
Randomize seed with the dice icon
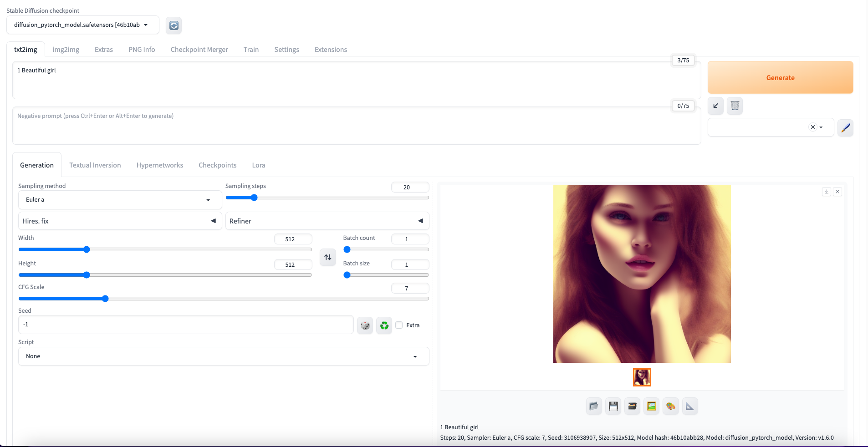point(365,325)
